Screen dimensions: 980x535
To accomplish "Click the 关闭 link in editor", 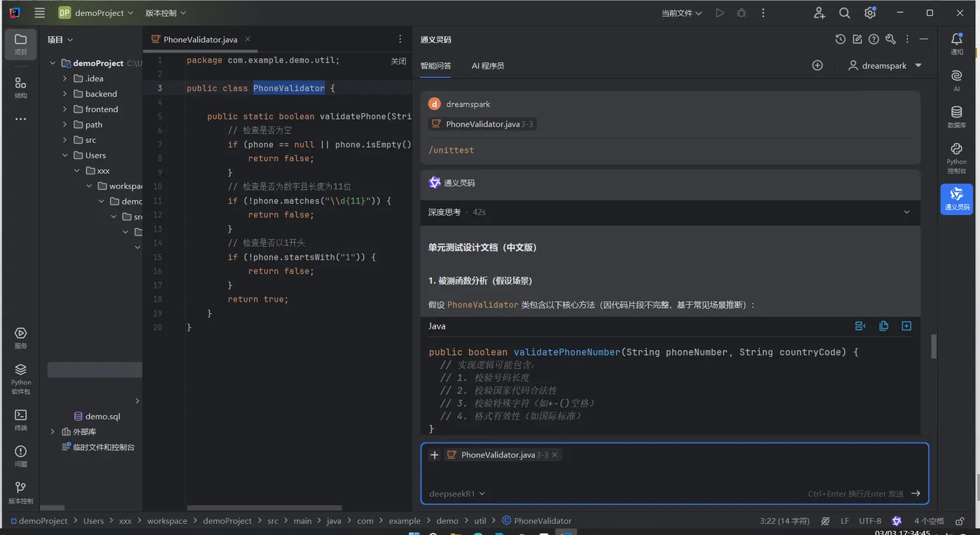I will tap(398, 61).
